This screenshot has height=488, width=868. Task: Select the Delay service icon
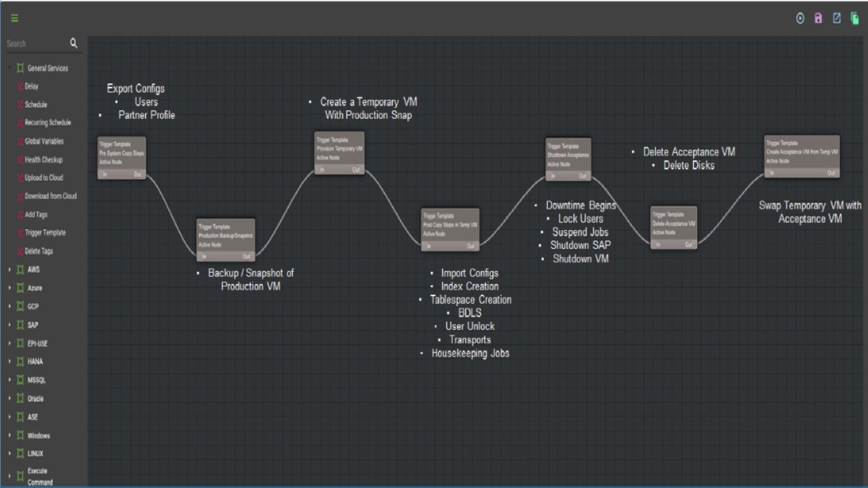[20, 87]
